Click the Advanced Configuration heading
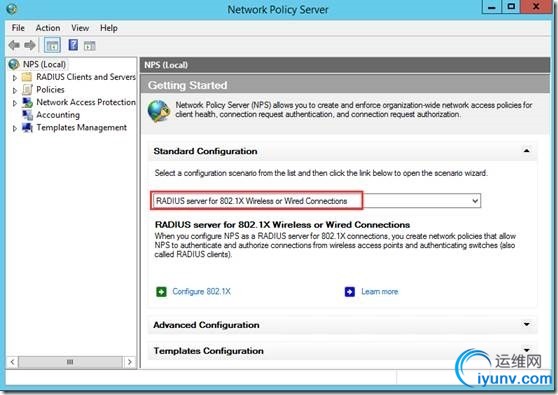Viewport: 558px width, 395px height. (x=206, y=325)
